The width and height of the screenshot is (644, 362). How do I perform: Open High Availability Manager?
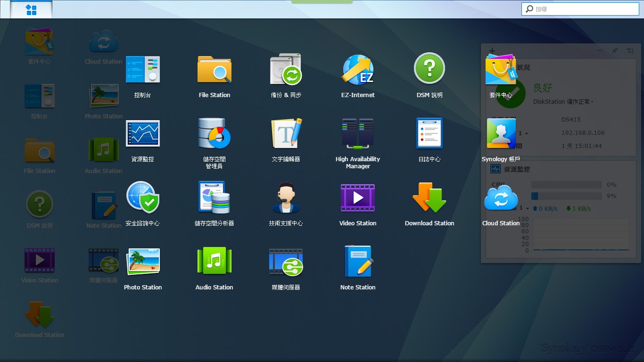coord(358,143)
